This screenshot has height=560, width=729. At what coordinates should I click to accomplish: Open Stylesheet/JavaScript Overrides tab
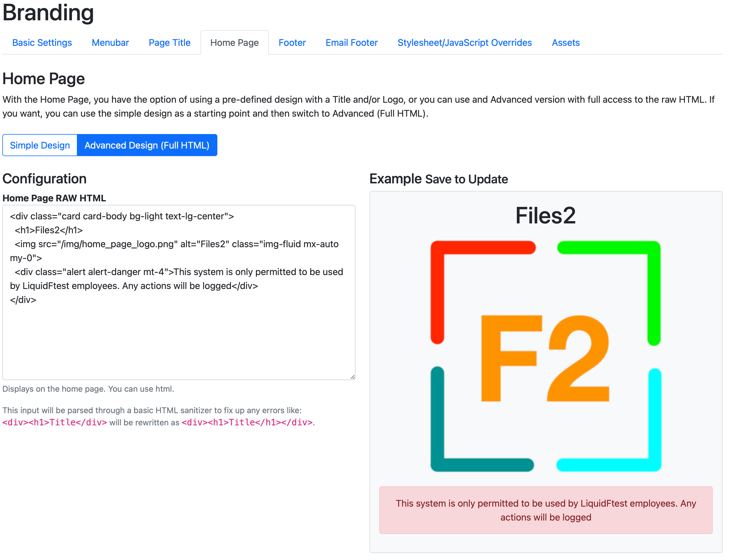coord(464,43)
